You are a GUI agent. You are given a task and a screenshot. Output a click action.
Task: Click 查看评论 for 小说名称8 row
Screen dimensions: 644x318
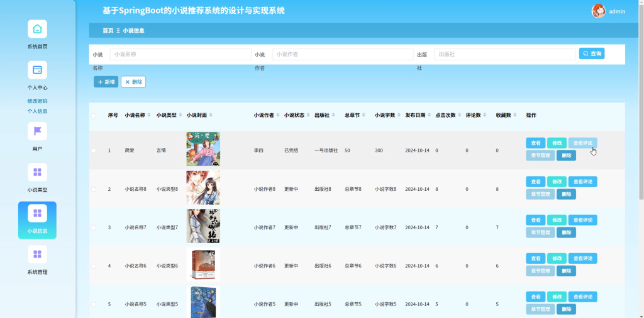click(x=583, y=182)
